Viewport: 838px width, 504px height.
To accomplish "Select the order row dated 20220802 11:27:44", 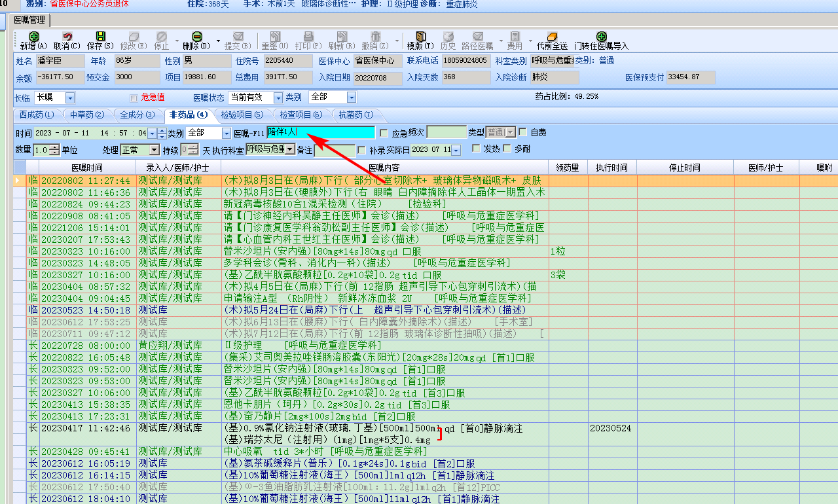I will (426, 181).
